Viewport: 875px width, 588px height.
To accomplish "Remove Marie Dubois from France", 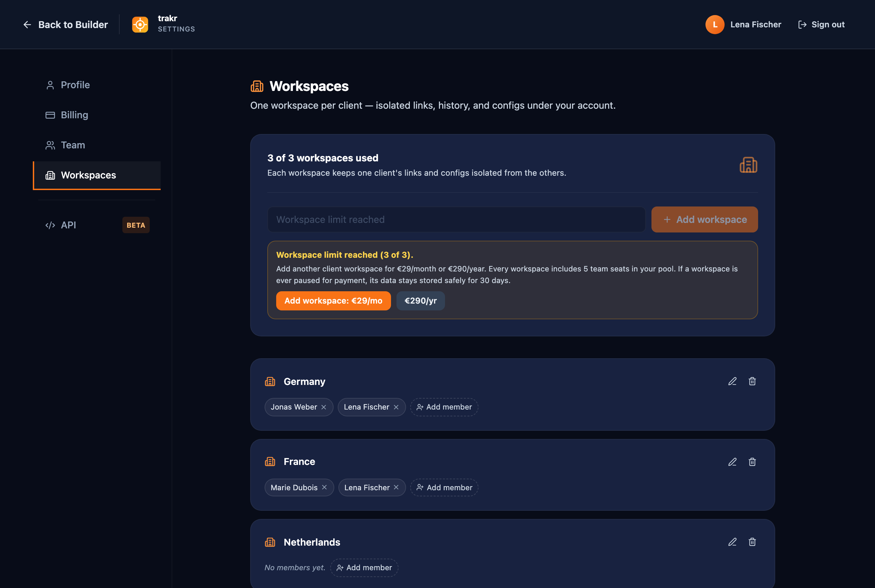I will [324, 487].
